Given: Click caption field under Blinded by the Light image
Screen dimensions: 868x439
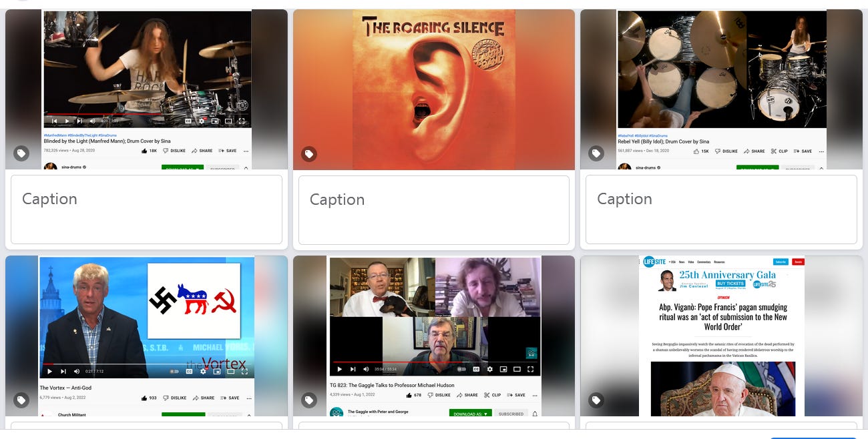Looking at the screenshot, I should click(x=146, y=209).
